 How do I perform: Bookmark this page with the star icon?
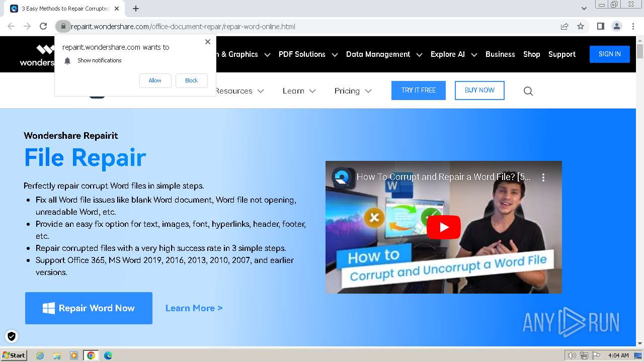pyautogui.click(x=581, y=26)
